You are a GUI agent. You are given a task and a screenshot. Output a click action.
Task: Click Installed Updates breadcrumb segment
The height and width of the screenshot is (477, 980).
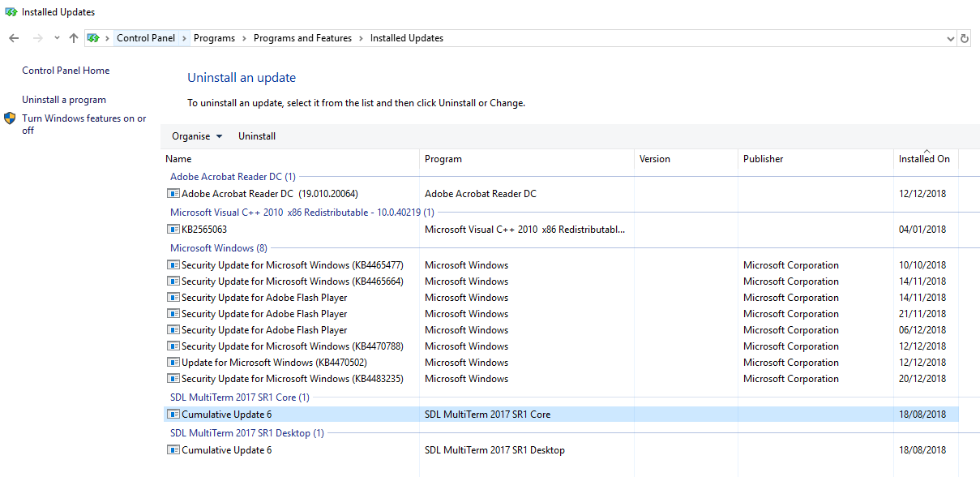tap(407, 38)
